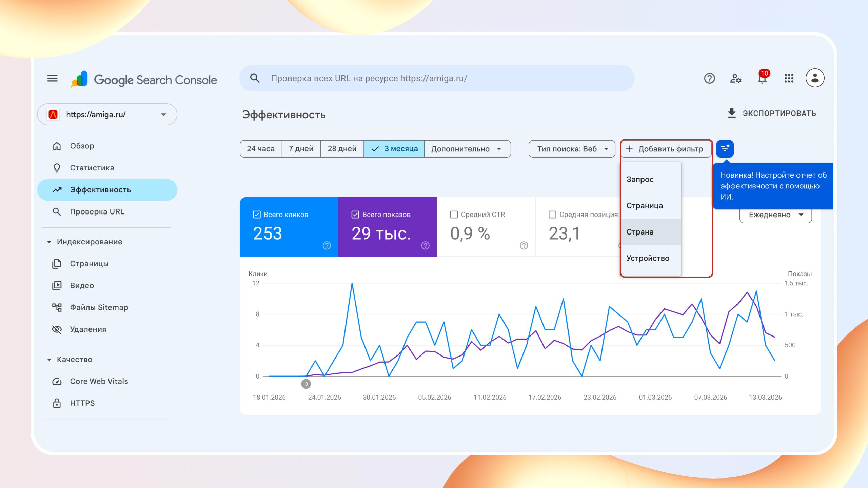Select the 28 дней date range
This screenshot has height=488, width=868.
pyautogui.click(x=342, y=149)
